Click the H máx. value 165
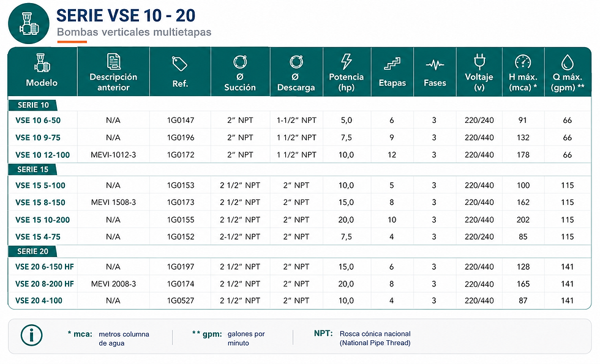Screen dimensions: 600x364 pyautogui.click(x=523, y=284)
